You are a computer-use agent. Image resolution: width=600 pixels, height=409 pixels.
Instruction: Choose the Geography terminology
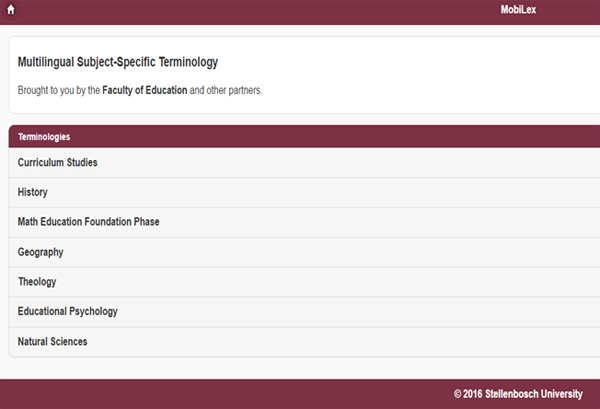tap(41, 252)
